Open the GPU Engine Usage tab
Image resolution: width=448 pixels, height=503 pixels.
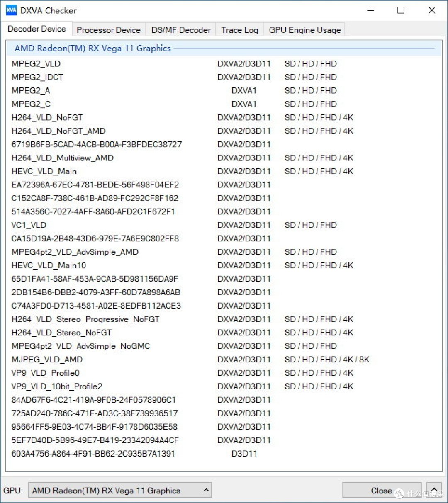(305, 30)
